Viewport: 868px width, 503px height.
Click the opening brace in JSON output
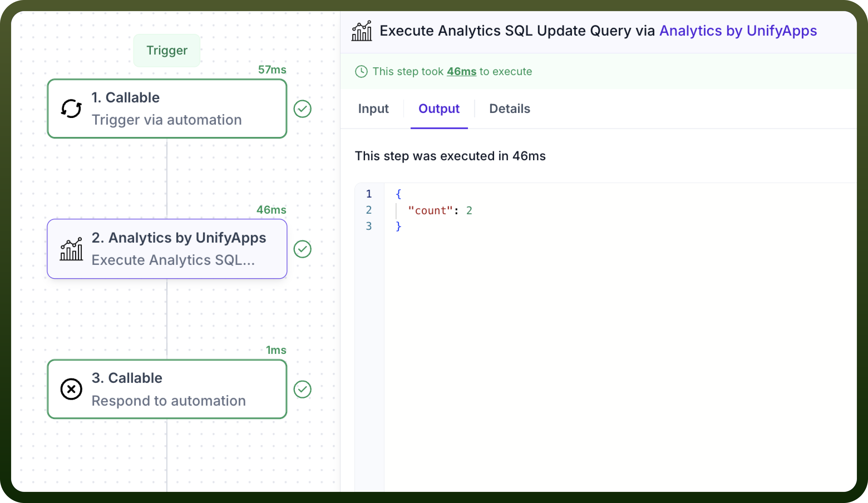point(398,194)
